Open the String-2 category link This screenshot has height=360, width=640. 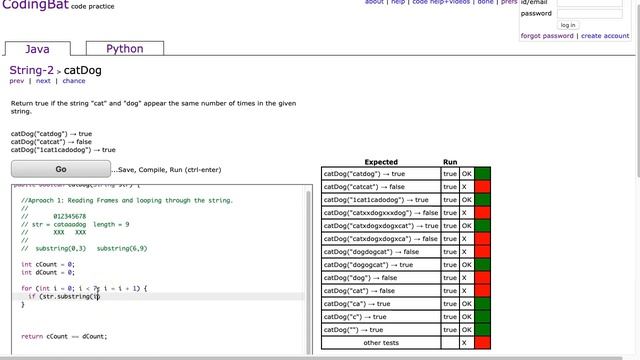click(31, 70)
